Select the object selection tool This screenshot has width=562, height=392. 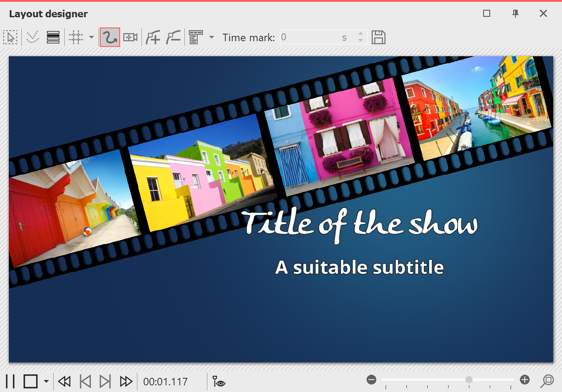(11, 37)
